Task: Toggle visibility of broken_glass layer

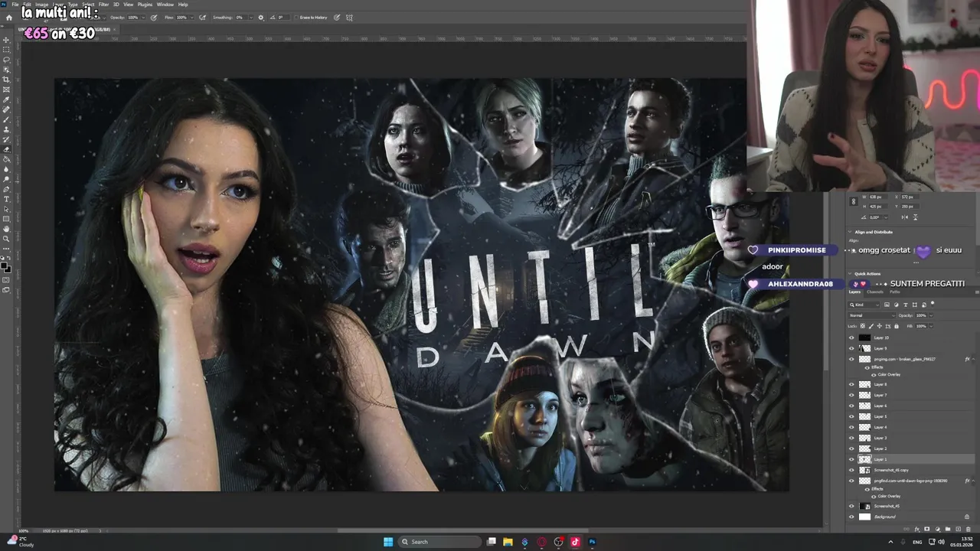Action: coord(851,359)
